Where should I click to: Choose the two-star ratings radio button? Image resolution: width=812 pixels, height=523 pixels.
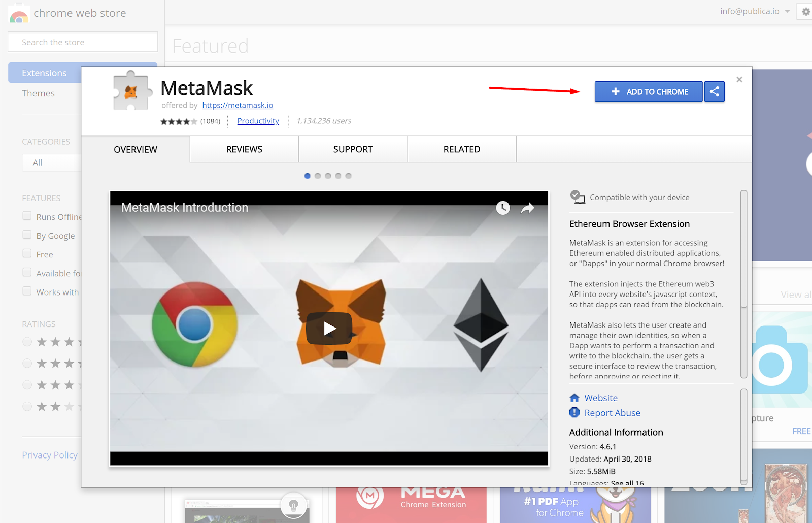tap(27, 406)
